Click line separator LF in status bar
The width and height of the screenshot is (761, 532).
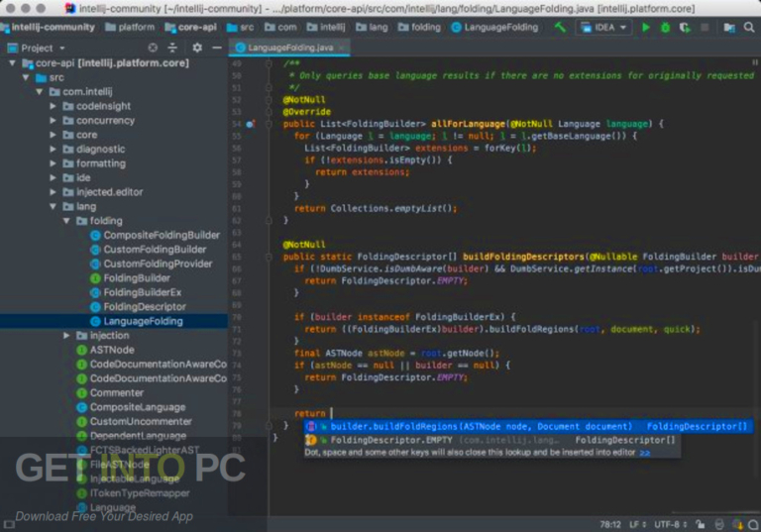(x=638, y=524)
